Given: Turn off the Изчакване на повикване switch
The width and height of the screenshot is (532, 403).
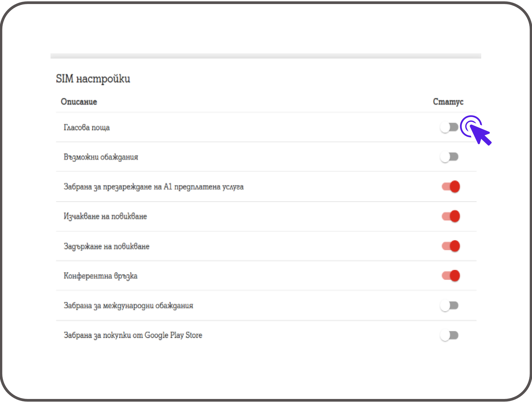Looking at the screenshot, I should [451, 216].
